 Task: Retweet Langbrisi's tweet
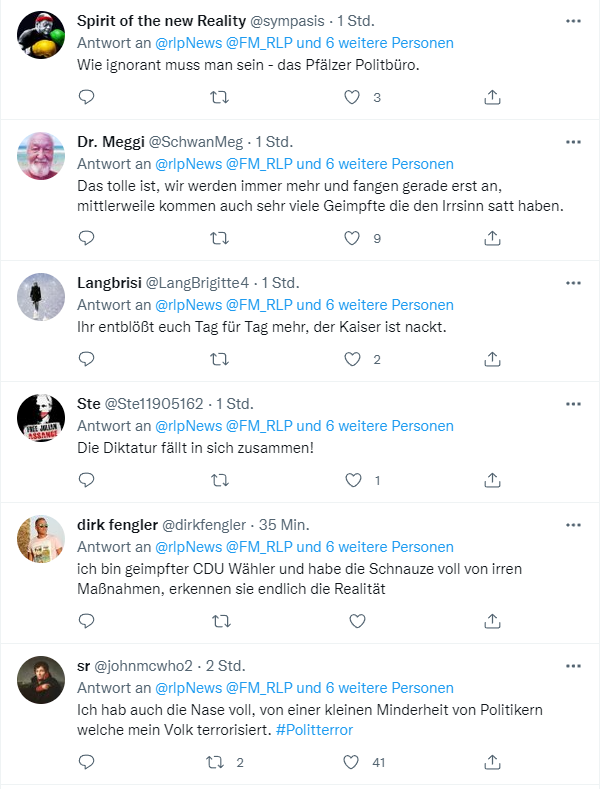pos(220,359)
